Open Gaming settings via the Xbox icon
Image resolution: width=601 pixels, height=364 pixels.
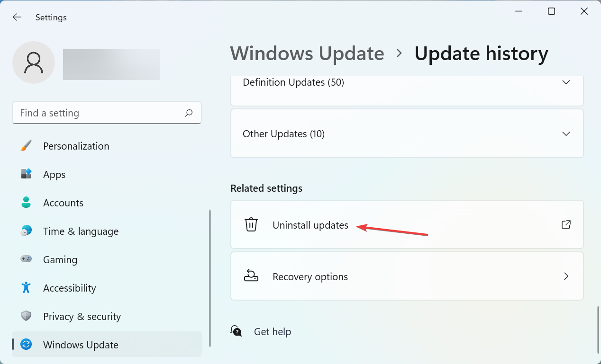[27, 259]
